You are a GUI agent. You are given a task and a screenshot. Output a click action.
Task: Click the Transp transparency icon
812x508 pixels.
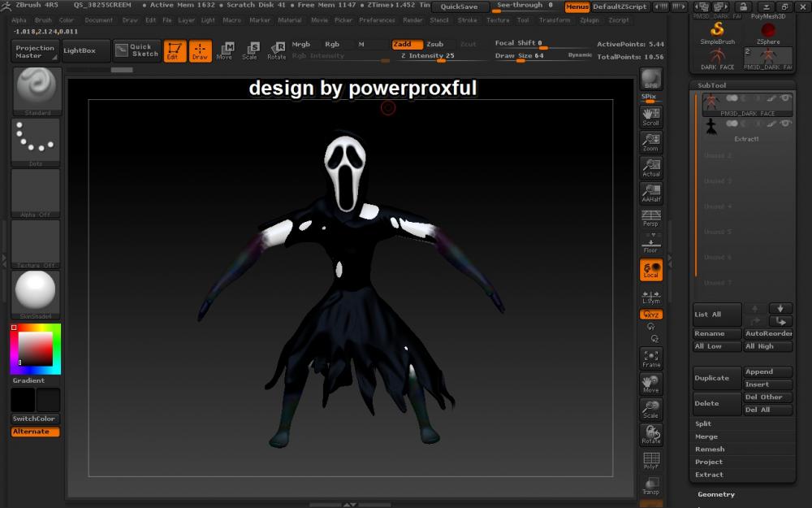(651, 486)
